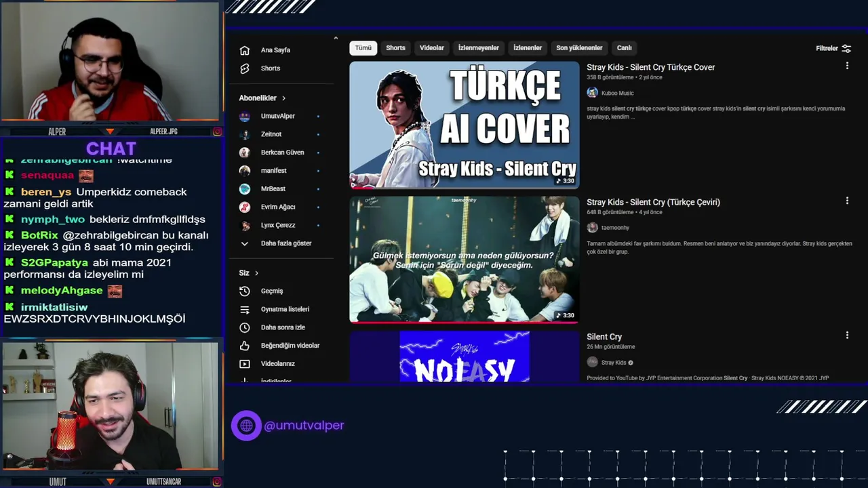Click Instagram icon next to UMUTTSANCAR
Image resolution: width=868 pixels, height=488 pixels.
click(x=217, y=482)
